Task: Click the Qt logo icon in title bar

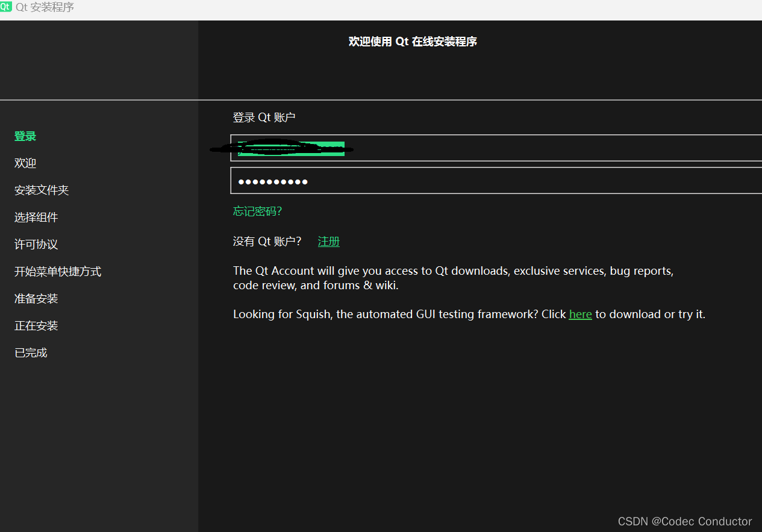Action: (6, 7)
